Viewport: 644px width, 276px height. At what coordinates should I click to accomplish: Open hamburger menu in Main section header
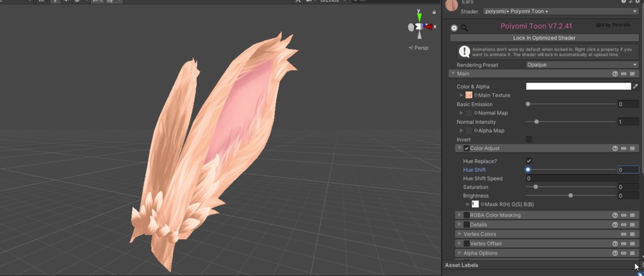coord(632,74)
